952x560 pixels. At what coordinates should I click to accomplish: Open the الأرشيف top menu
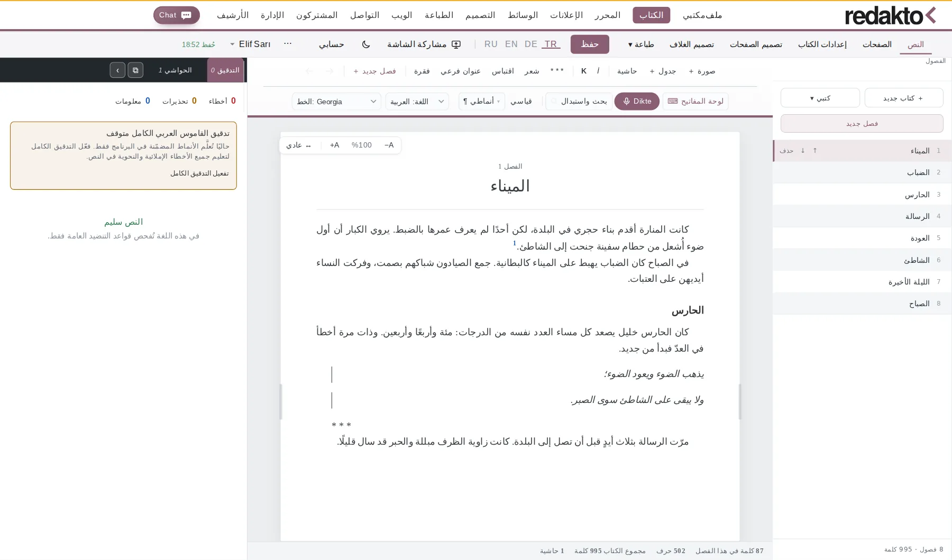233,15
